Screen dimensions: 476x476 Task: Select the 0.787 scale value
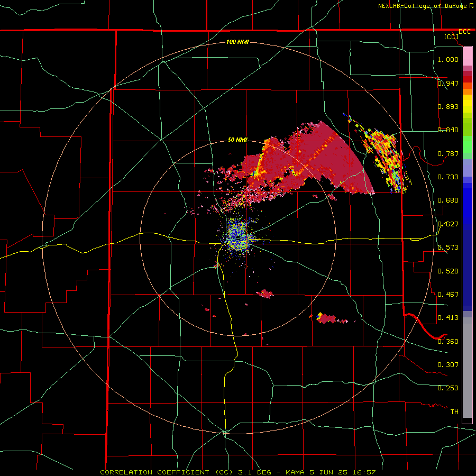pos(448,153)
